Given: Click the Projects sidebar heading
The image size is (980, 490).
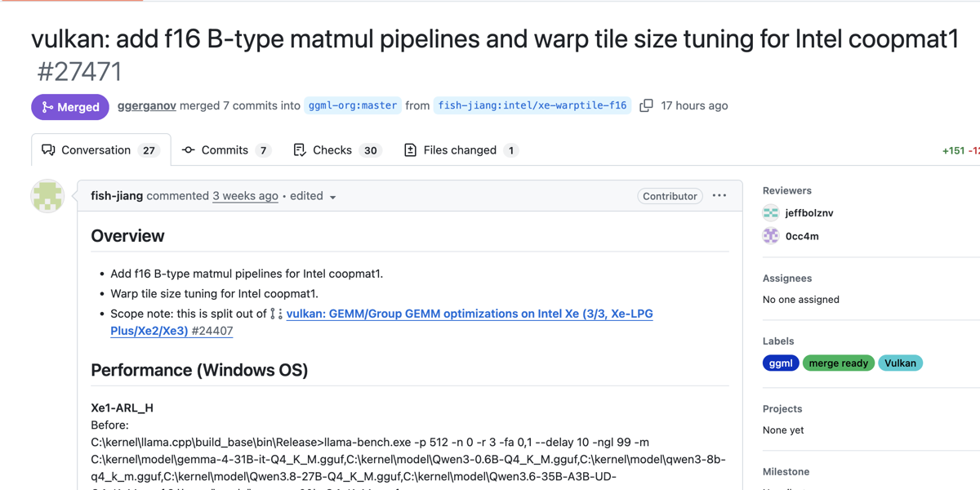Looking at the screenshot, I should coord(782,409).
